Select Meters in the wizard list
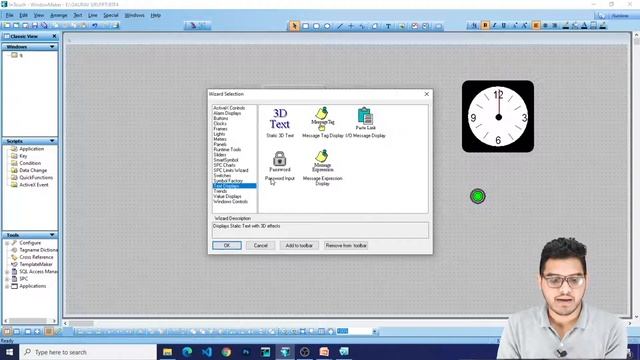The height and width of the screenshot is (360, 640). [x=220, y=139]
